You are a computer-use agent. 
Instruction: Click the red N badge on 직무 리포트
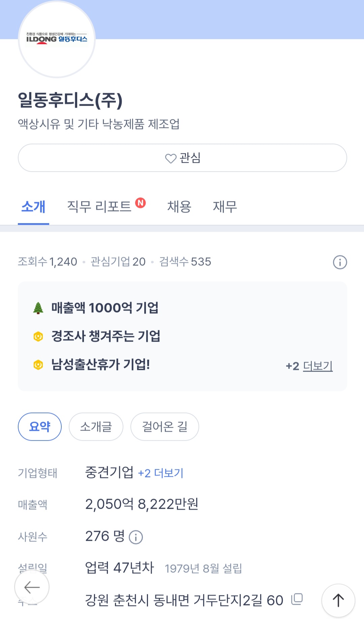click(x=141, y=203)
